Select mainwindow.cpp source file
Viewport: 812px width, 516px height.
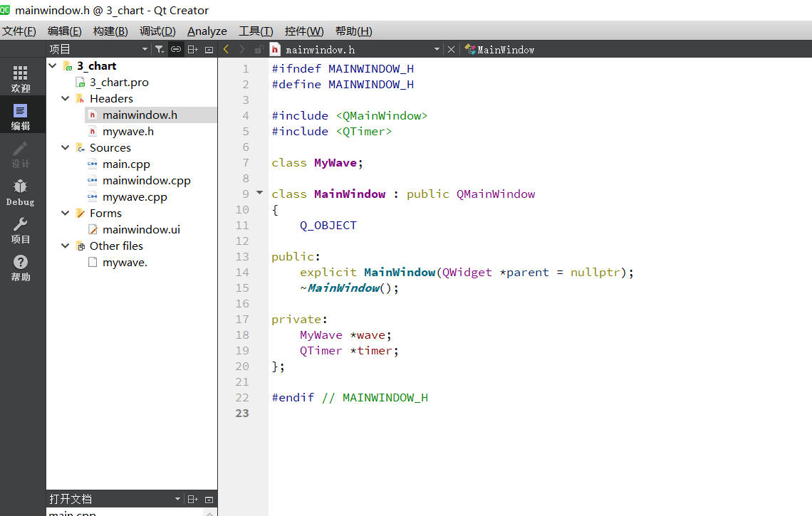tap(147, 181)
